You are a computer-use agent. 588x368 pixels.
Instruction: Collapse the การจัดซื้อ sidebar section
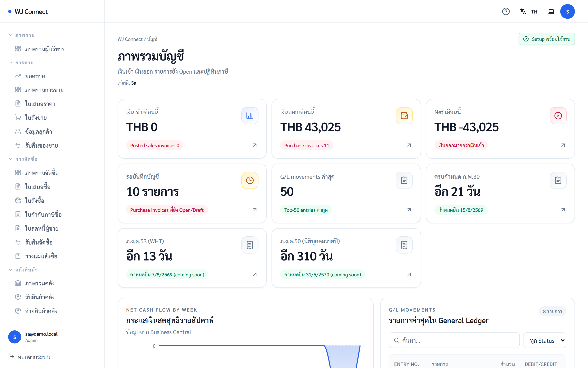tap(23, 159)
